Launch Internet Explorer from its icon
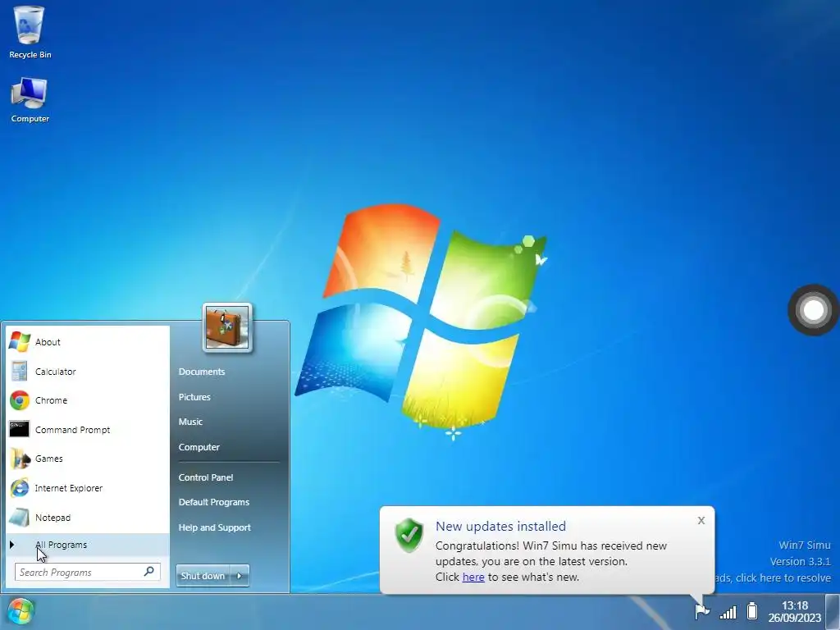The width and height of the screenshot is (840, 630). pyautogui.click(x=20, y=488)
